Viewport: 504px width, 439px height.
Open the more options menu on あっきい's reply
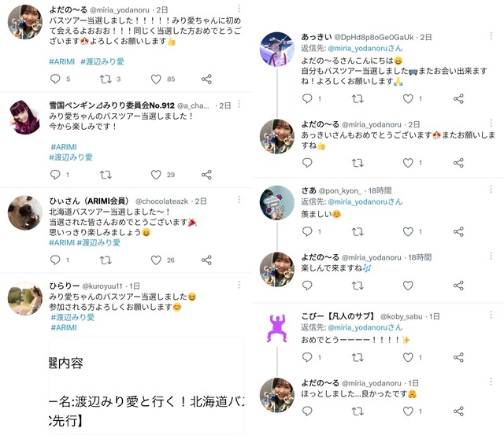pyautogui.click(x=491, y=36)
